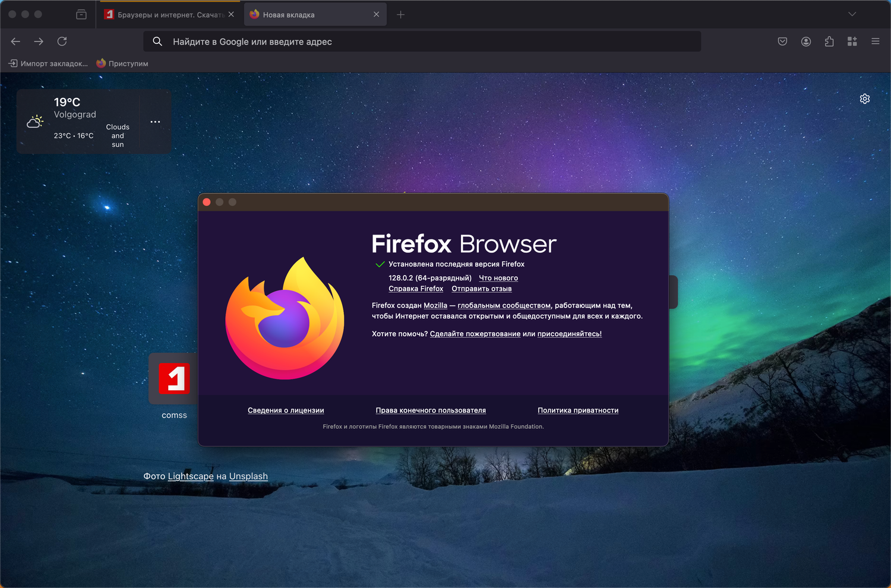Open Firefox View in the tab bar
891x588 pixels.
point(81,14)
